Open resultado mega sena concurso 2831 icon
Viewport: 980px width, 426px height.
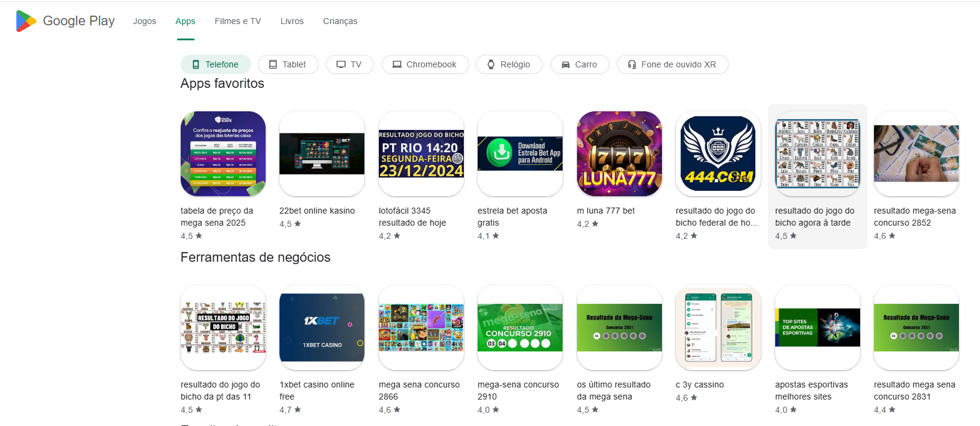coord(916,327)
